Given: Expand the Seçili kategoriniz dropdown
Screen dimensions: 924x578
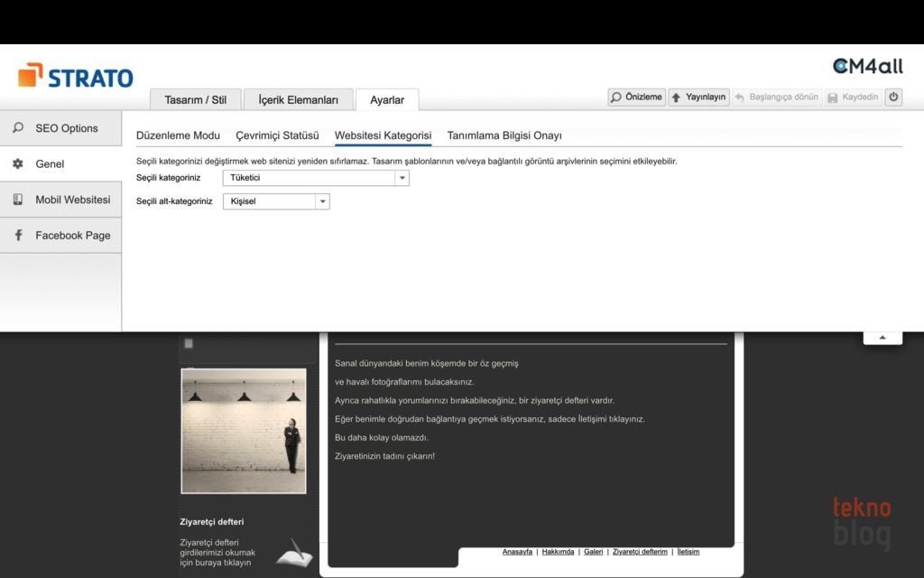Looking at the screenshot, I should (402, 178).
